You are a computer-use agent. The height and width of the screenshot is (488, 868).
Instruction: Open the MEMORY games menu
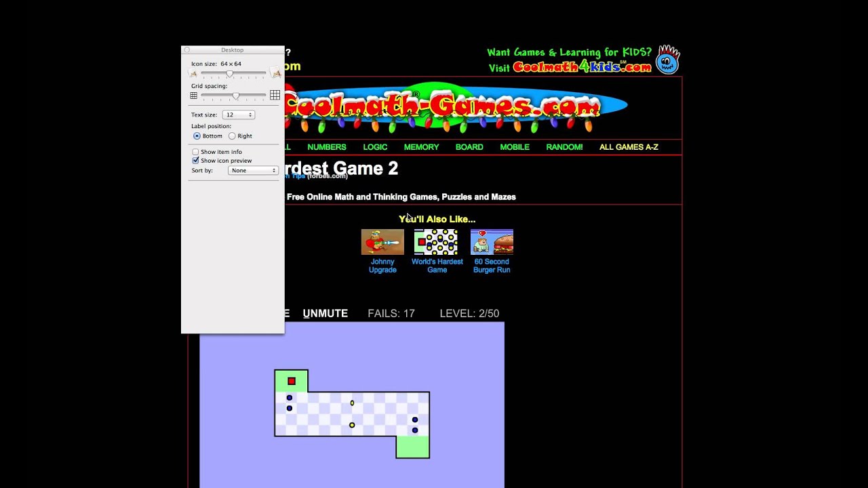coord(421,147)
